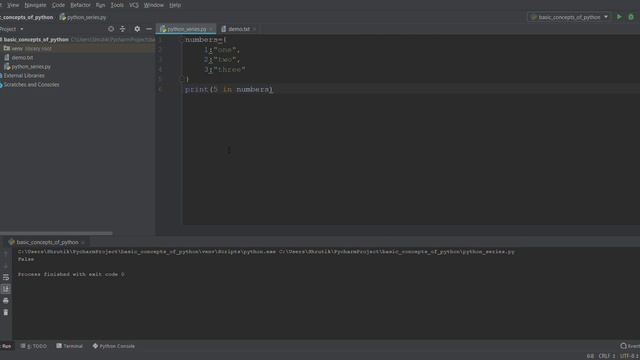Click the "three" string in the editor
The width and height of the screenshot is (640, 360).
[x=229, y=69]
